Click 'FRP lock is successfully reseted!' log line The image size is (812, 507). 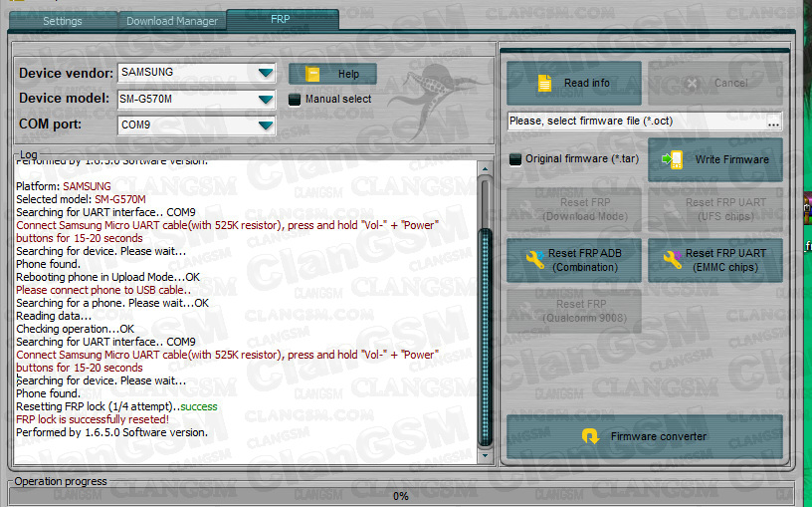tap(93, 419)
